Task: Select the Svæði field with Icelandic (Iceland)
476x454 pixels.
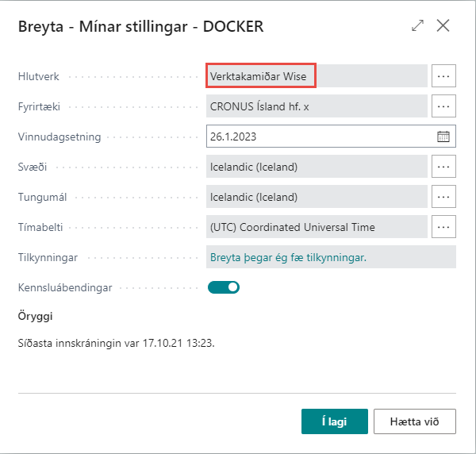Action: click(316, 167)
